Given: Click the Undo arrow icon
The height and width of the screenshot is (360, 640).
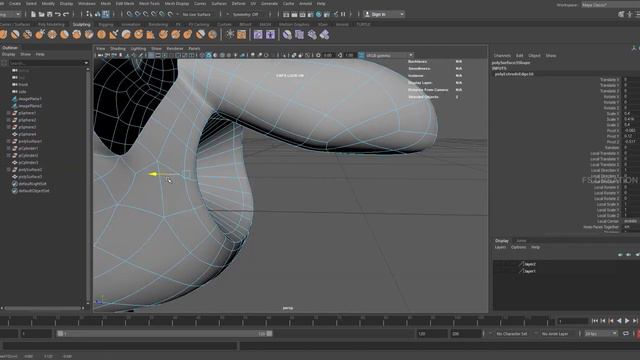Looking at the screenshot, I should 58,14.
